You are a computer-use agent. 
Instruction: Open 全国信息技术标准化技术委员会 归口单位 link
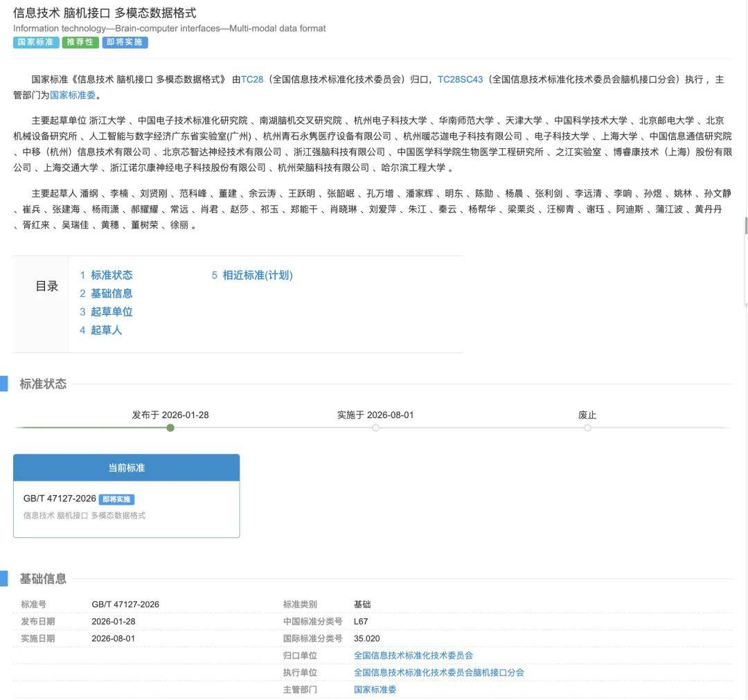[x=413, y=655]
